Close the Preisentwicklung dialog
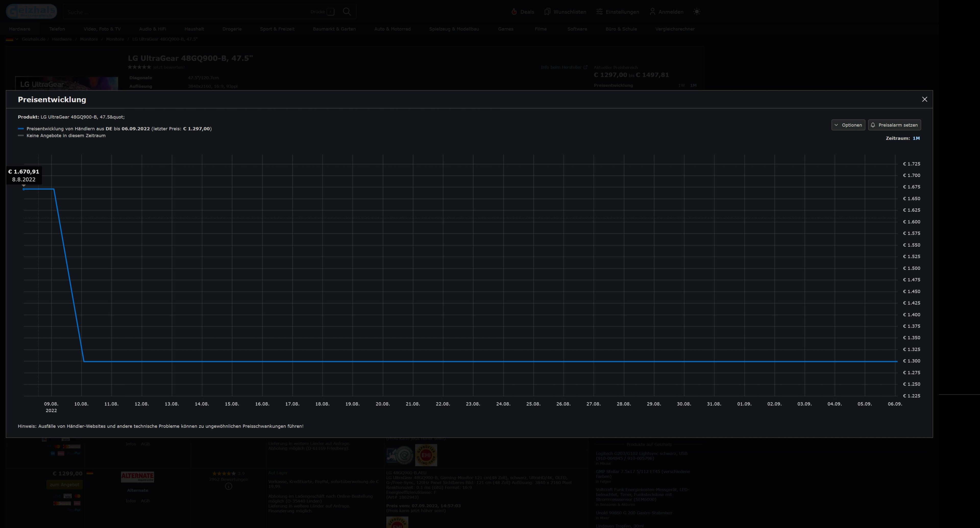The height and width of the screenshot is (528, 980). click(x=924, y=99)
